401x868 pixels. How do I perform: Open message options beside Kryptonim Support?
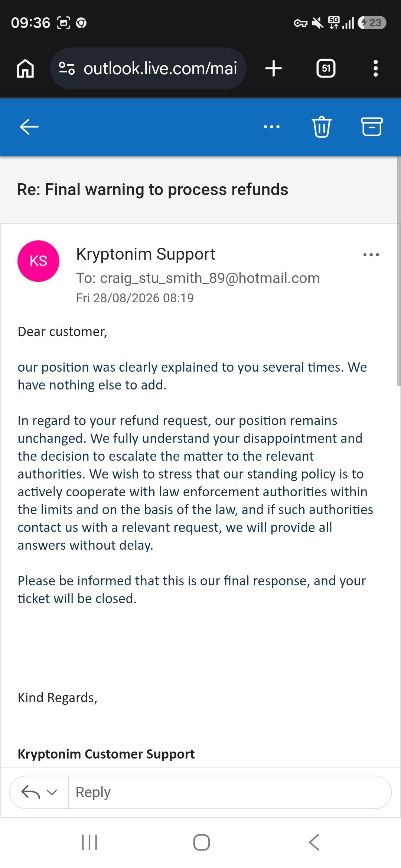coord(371,255)
